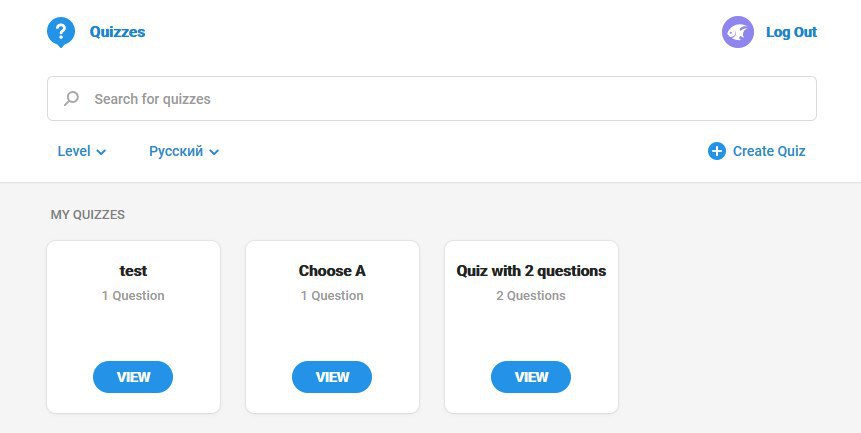Screen dimensions: 861x433
Task: Click the purple user avatar icon
Action: [x=737, y=32]
